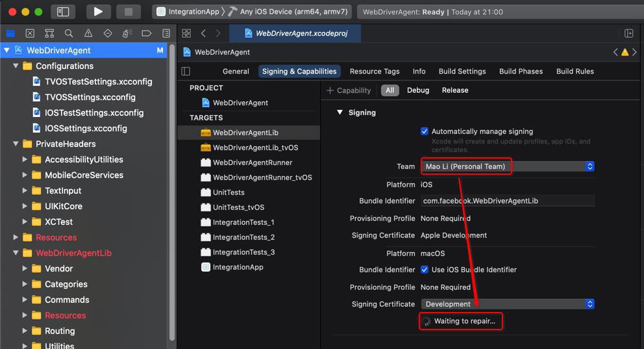This screenshot has width=644, height=349.
Task: Go forward in editor history
Action: (x=218, y=33)
